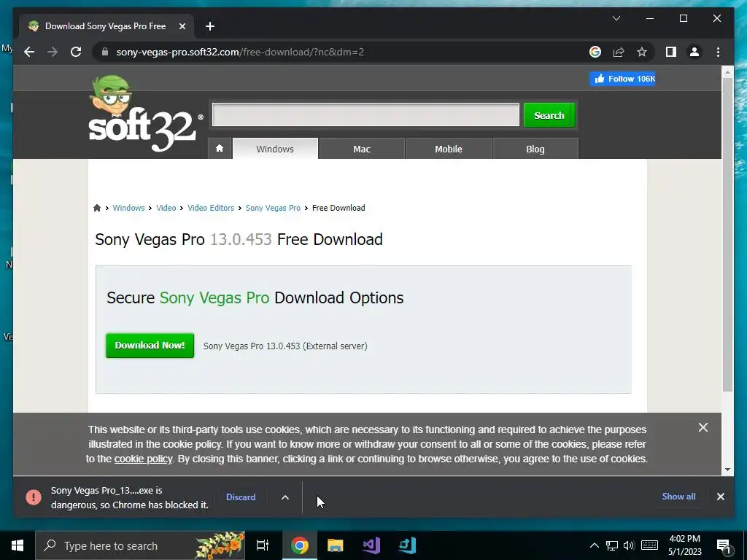Open Chrome's three-dot menu
747x560 pixels.
tap(718, 52)
